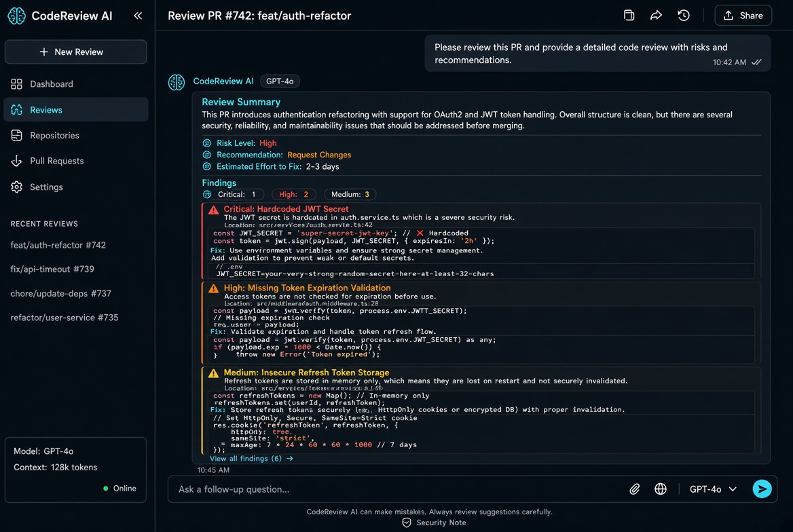793x532 pixels.
Task: Collapse the sidebar with double chevron
Action: point(138,16)
